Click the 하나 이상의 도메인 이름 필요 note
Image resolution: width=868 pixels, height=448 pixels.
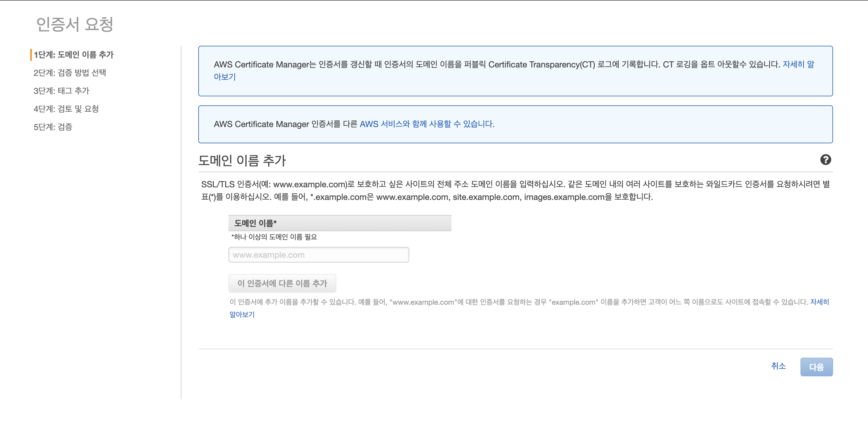[x=274, y=237]
